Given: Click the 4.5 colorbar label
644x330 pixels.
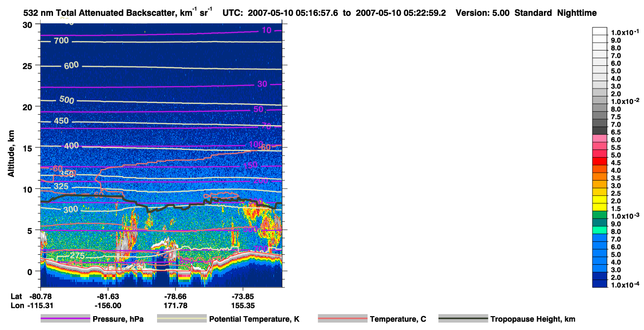Looking at the screenshot, I should tap(616, 163).
